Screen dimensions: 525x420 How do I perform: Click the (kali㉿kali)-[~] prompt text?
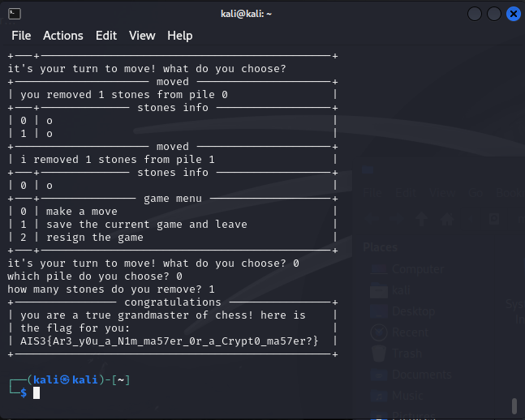click(78, 379)
